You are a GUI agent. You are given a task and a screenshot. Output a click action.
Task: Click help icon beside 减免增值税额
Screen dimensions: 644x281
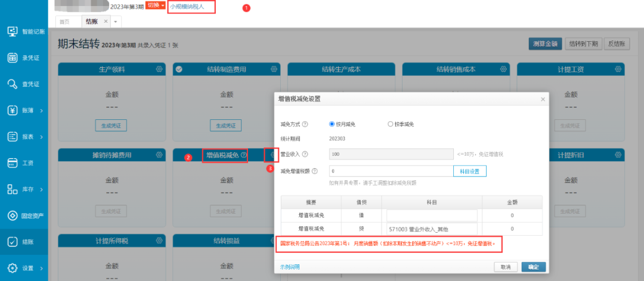point(315,171)
